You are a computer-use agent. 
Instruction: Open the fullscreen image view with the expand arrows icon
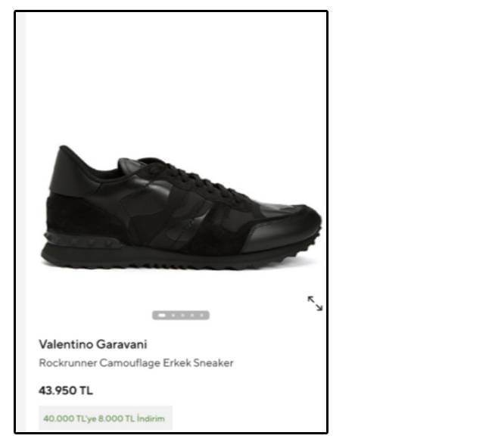pyautogui.click(x=315, y=303)
